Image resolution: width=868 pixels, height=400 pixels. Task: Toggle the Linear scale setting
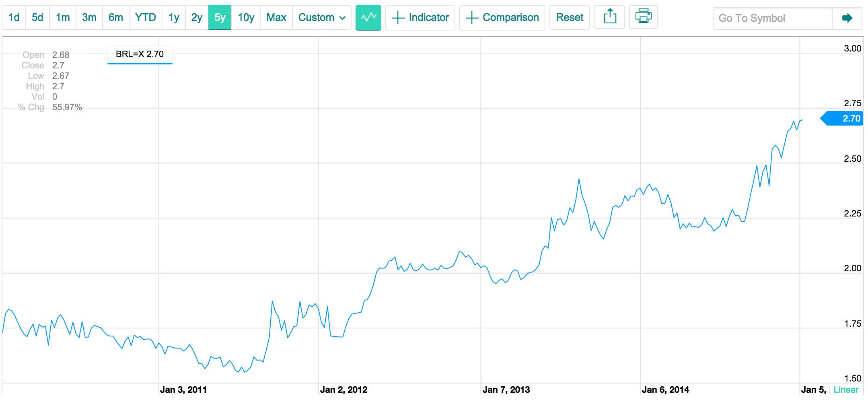point(846,390)
